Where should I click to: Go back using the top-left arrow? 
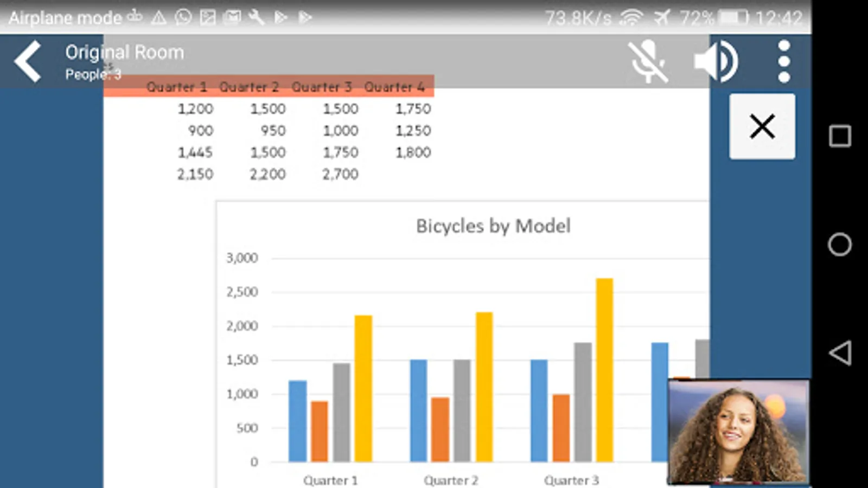tap(28, 62)
